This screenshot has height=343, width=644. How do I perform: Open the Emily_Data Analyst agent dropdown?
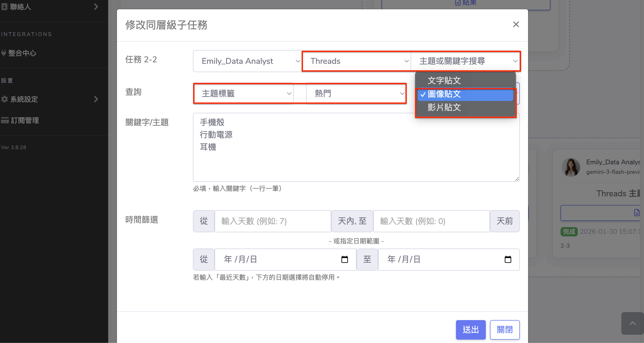[247, 61]
